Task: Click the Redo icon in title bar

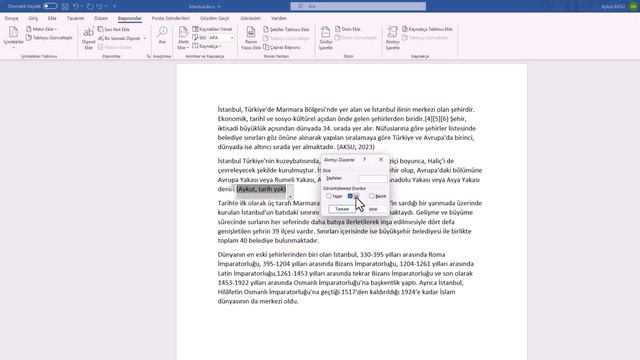Action: (90, 7)
